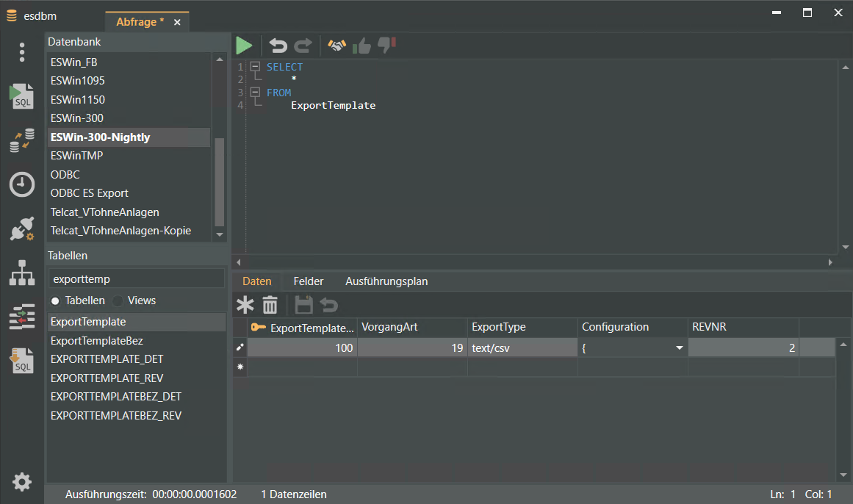Viewport: 853px width, 504px height.
Task: Open settings gear in left sidebar
Action: [x=22, y=482]
